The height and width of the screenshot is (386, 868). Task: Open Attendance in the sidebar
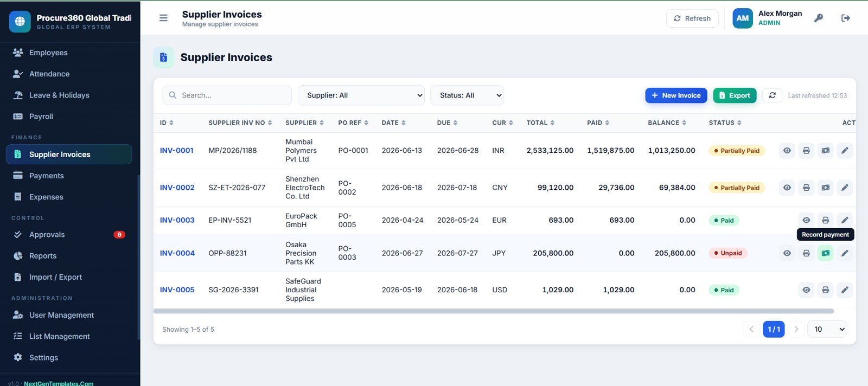click(x=69, y=74)
